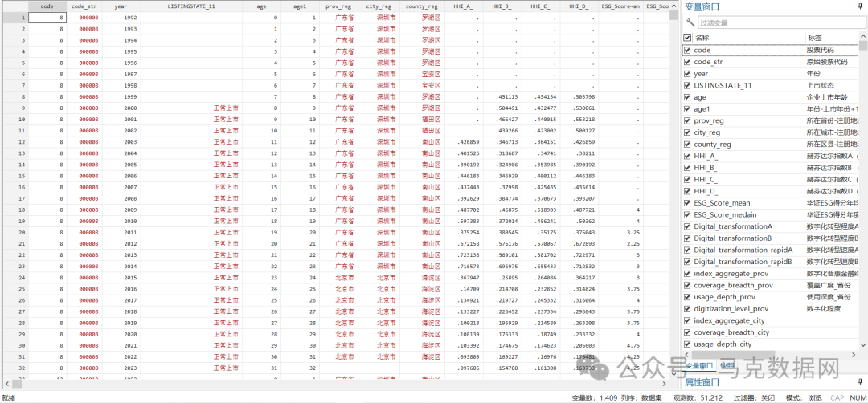
Task: Click the data grid vertical scrollbar thumb
Action: point(674,16)
